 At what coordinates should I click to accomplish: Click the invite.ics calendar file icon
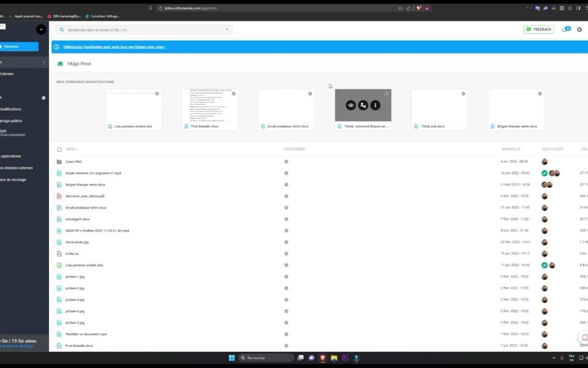[59, 254]
